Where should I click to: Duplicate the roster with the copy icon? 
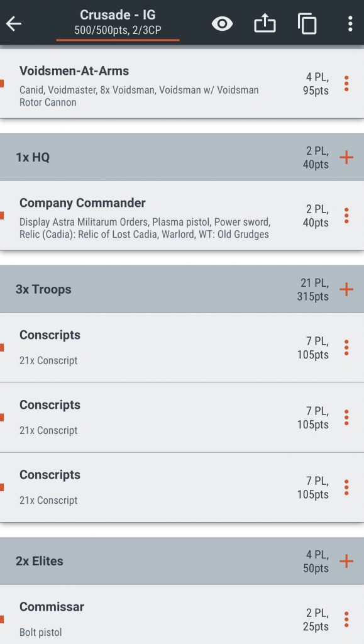[307, 23]
